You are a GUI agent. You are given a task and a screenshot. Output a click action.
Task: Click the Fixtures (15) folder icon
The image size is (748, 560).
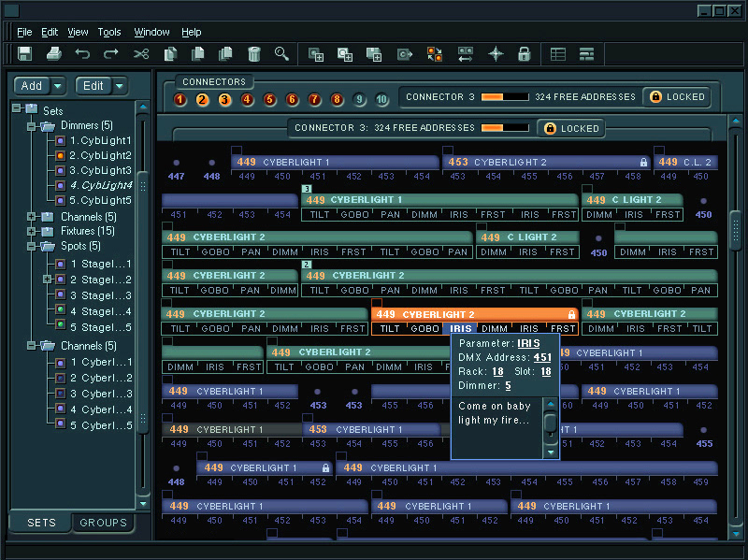pyautogui.click(x=48, y=231)
